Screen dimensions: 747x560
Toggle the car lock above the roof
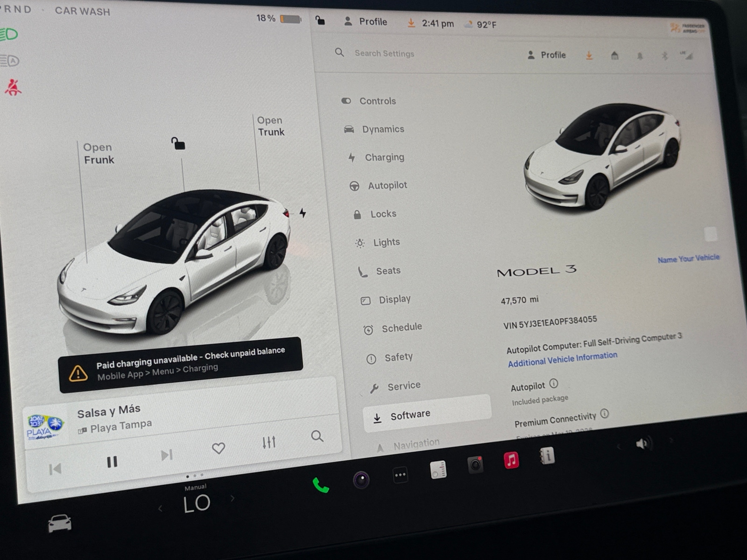tap(178, 144)
